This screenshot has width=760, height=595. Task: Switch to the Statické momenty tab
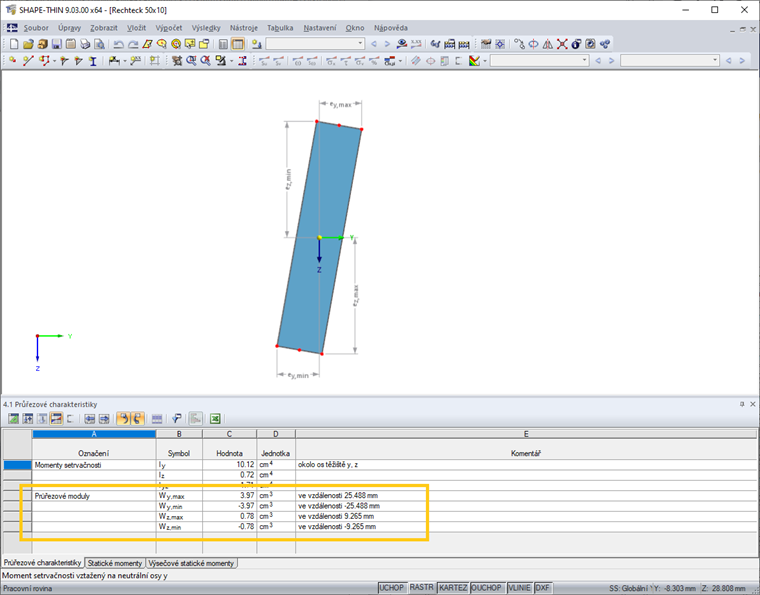click(x=115, y=563)
